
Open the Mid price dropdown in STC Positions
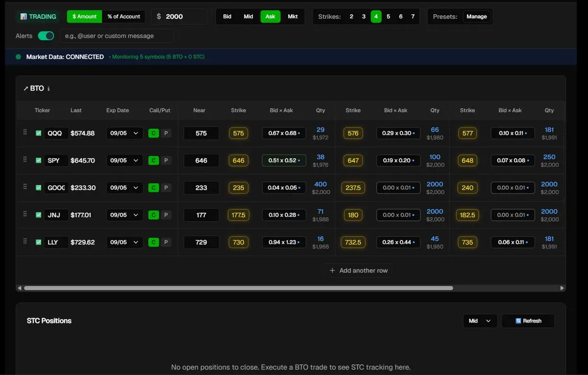(480, 321)
